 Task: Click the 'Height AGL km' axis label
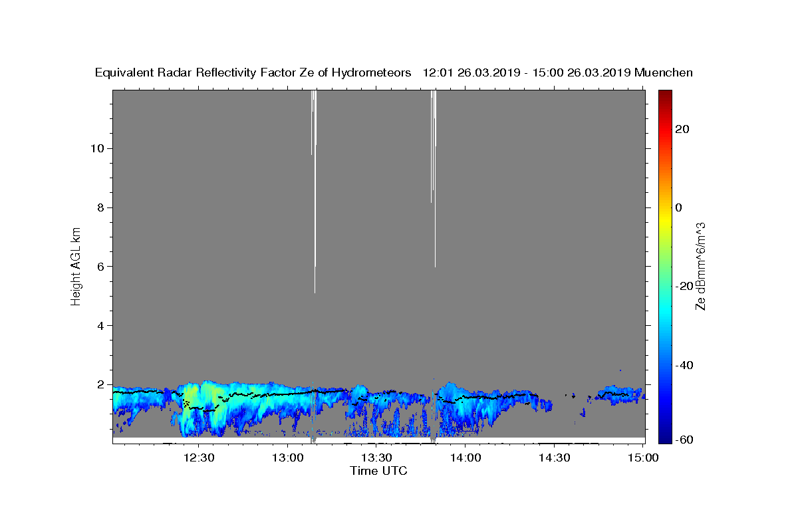(x=76, y=265)
